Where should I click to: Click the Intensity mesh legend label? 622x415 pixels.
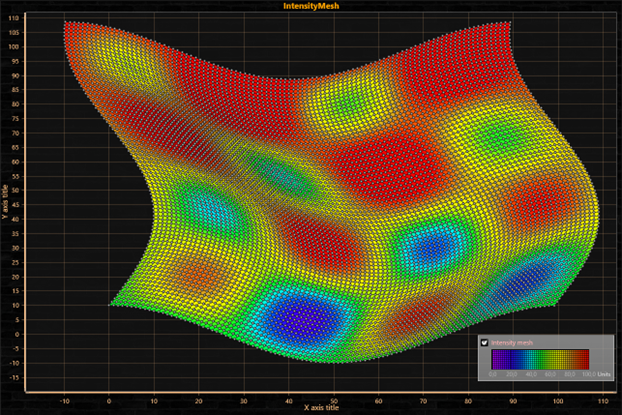[x=512, y=343]
